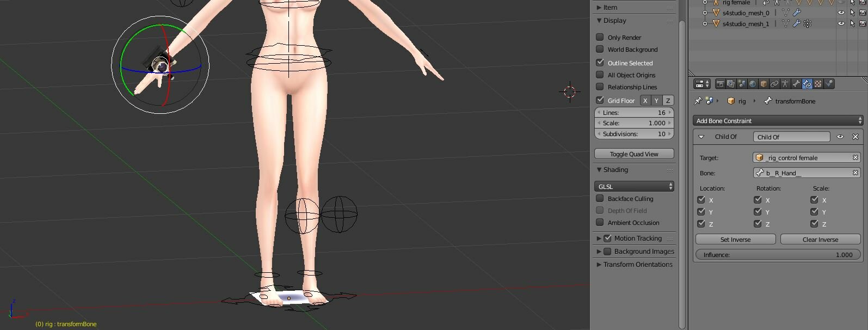Screen dimensions: 868x330
Task: Disable Outline Selected checkbox
Action: (x=600, y=63)
